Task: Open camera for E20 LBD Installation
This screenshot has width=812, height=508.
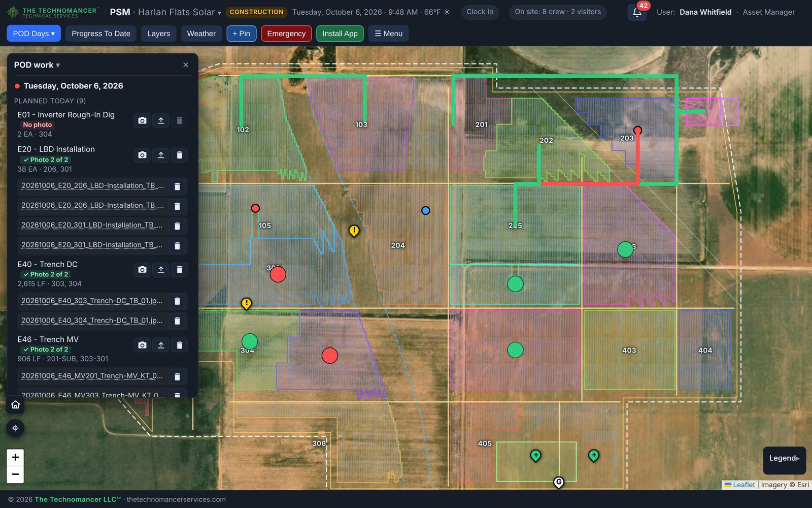Action: (142, 155)
